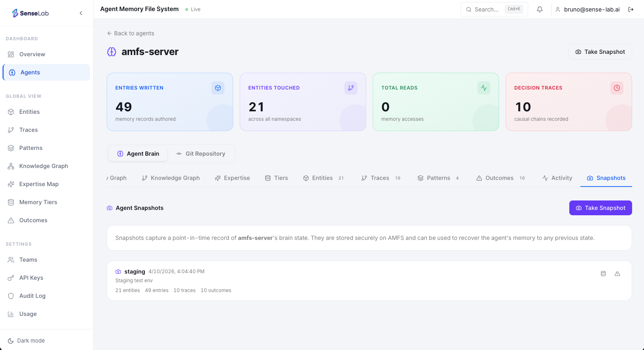The width and height of the screenshot is (644, 350).
Task: Focus the Search input field
Action: (487, 9)
